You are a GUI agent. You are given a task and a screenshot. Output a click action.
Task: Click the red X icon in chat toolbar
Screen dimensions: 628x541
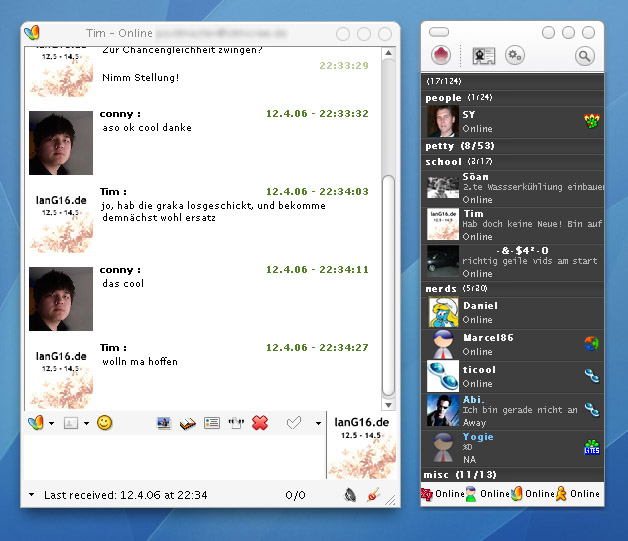(260, 423)
